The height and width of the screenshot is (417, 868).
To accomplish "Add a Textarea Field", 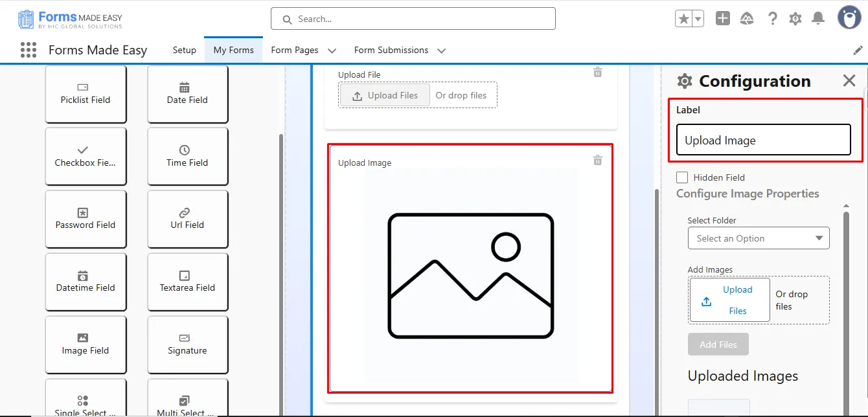I will click(x=187, y=282).
